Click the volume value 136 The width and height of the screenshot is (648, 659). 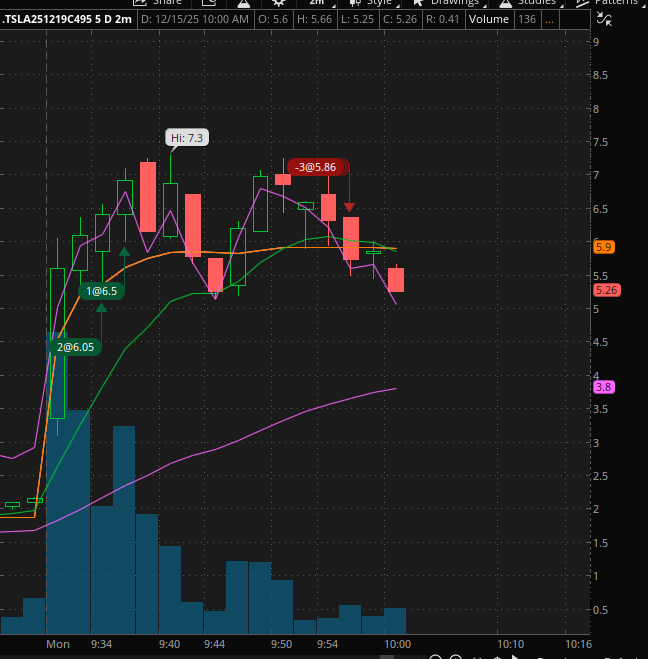pyautogui.click(x=527, y=19)
